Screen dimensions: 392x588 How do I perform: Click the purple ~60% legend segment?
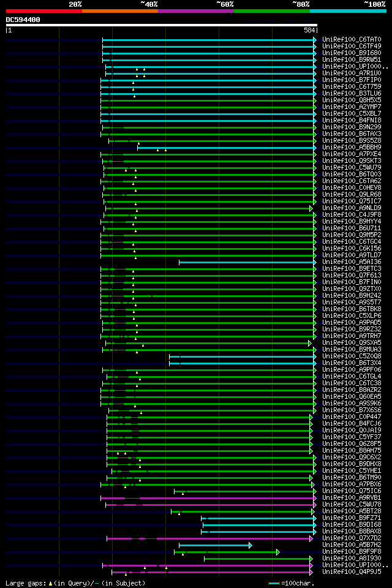point(196,11)
